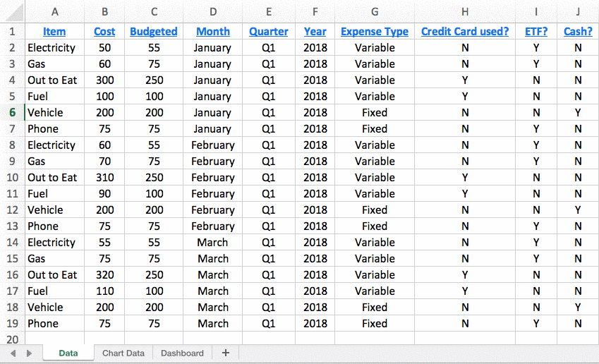
Task: Select column J by its header
Action: point(578,11)
